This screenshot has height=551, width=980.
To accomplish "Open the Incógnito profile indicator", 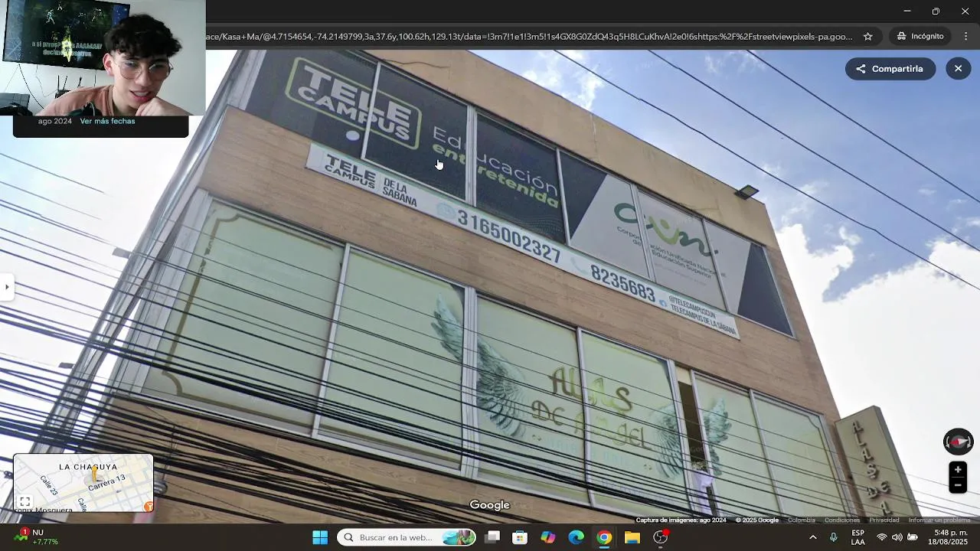I will (920, 36).
